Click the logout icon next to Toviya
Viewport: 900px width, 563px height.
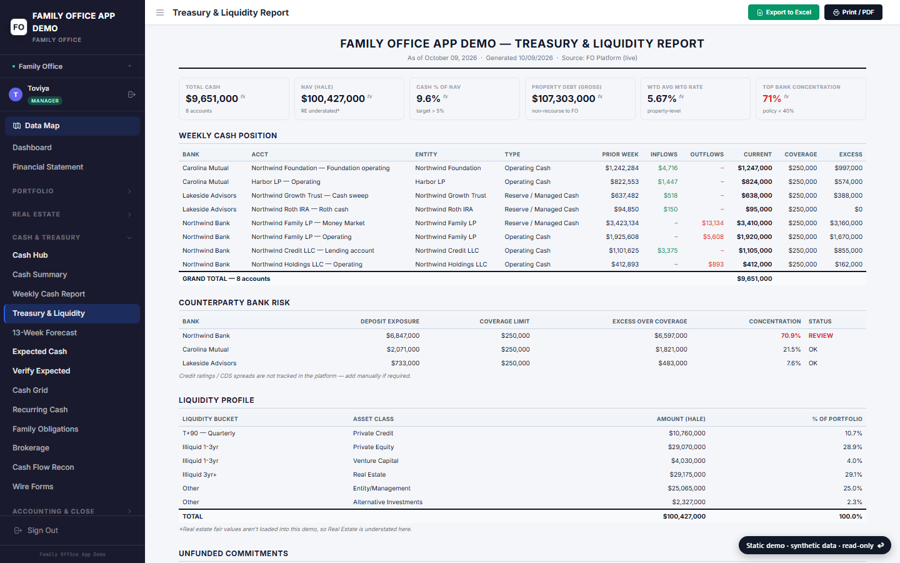131,94
